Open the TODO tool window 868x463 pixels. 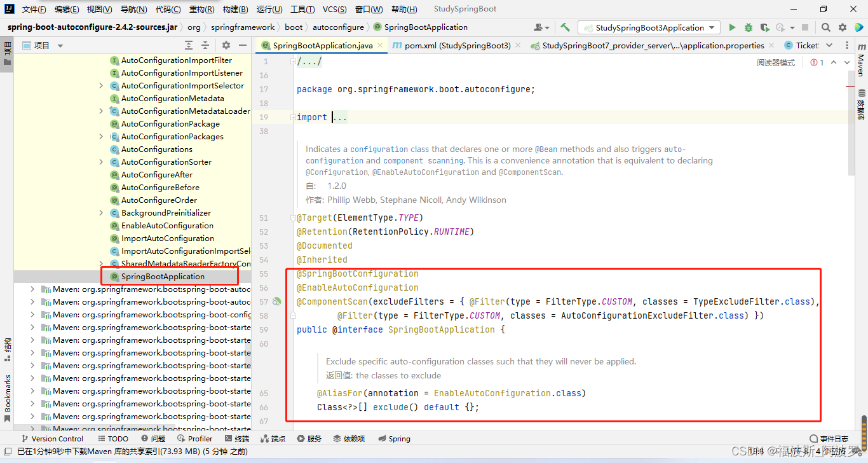(x=114, y=439)
